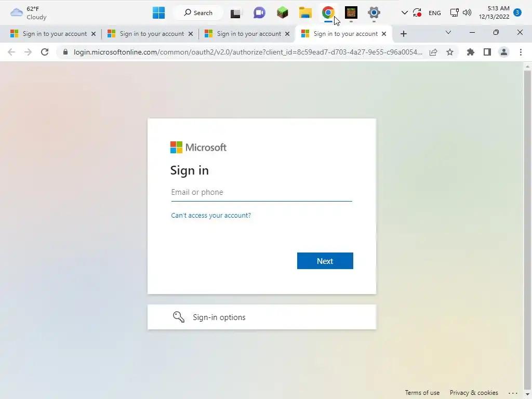Open the Windows Start menu
Screen dimensions: 532x399
click(158, 13)
